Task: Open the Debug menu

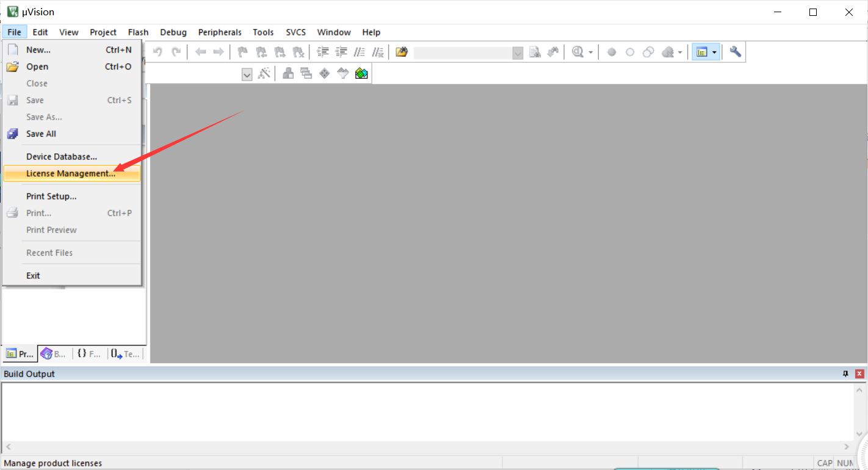Action: click(x=173, y=32)
